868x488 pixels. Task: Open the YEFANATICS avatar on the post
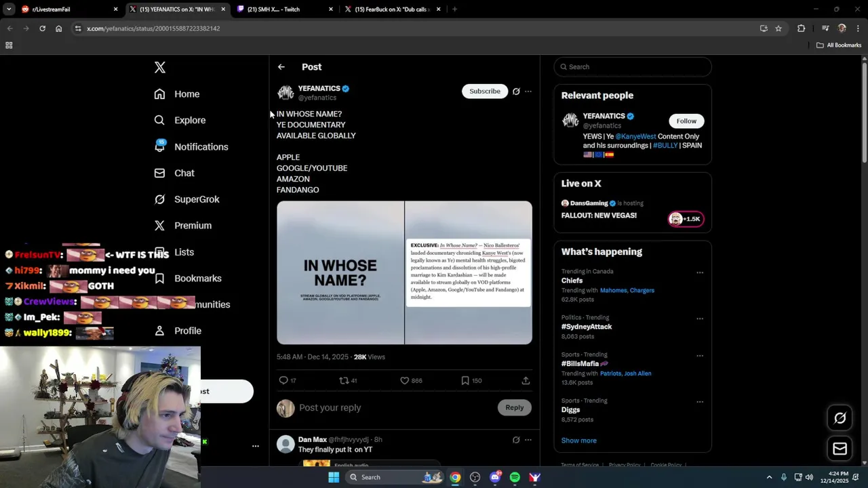pyautogui.click(x=285, y=93)
